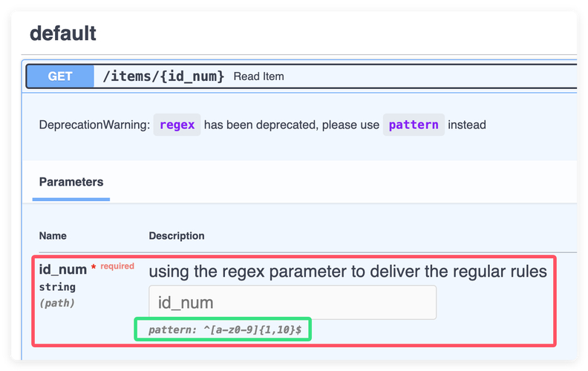Click the string type label
The width and height of the screenshot is (588, 371).
pyautogui.click(x=57, y=287)
